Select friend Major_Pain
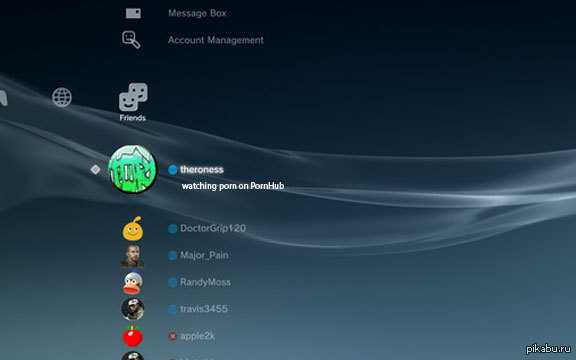The width and height of the screenshot is (576, 360). click(x=204, y=255)
